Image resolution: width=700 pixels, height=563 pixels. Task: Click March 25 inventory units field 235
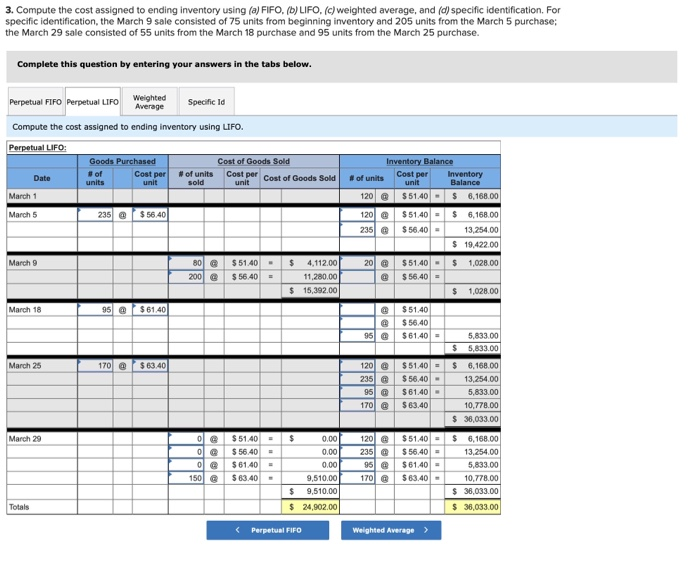[358, 379]
